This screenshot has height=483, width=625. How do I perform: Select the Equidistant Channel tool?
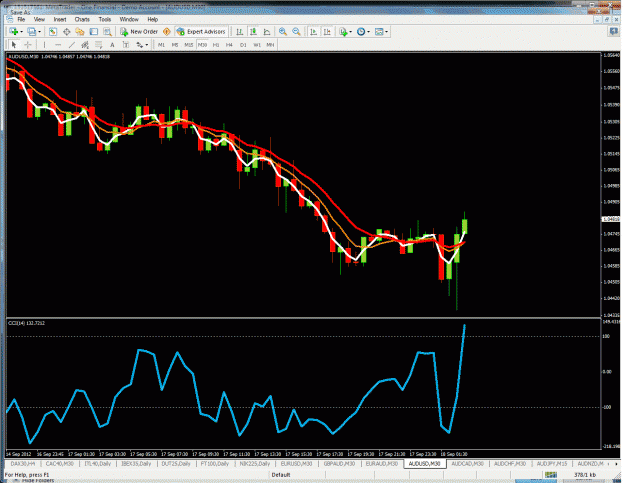[x=85, y=45]
